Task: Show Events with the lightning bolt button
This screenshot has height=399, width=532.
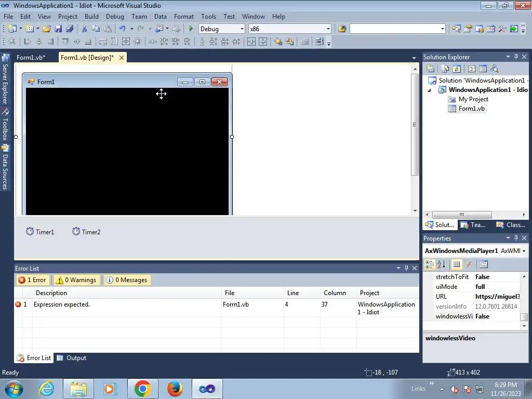Action: click(469, 264)
